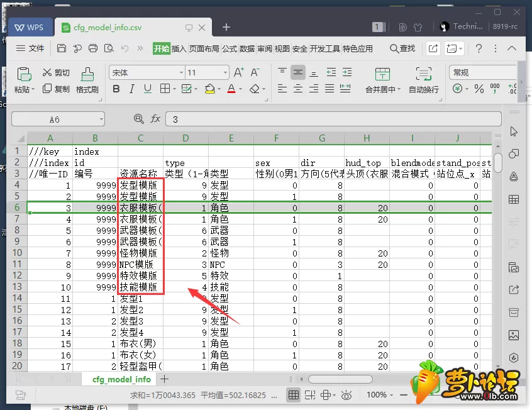Switch to normal grid view in status bar
532x410 pixels.
[x=294, y=395]
